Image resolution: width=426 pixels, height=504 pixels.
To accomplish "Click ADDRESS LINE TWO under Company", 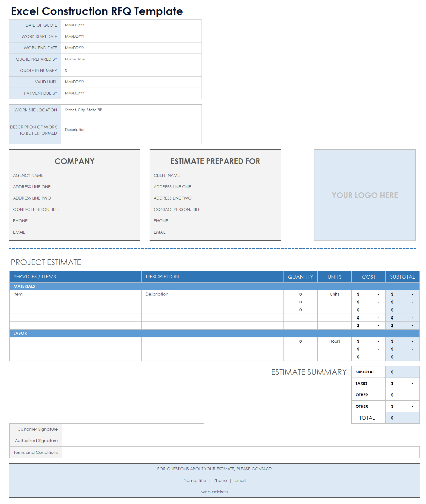I will coord(32,198).
